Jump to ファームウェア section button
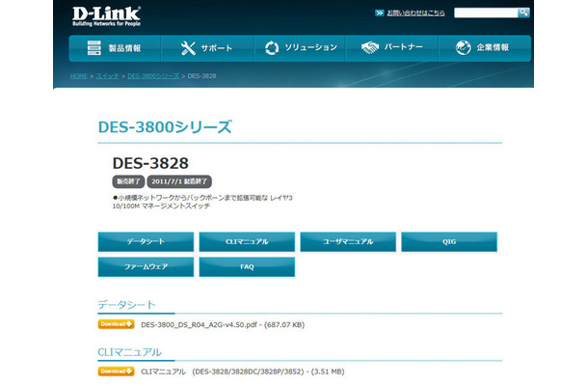Image resolution: width=588 pixels, height=386 pixels. (146, 267)
